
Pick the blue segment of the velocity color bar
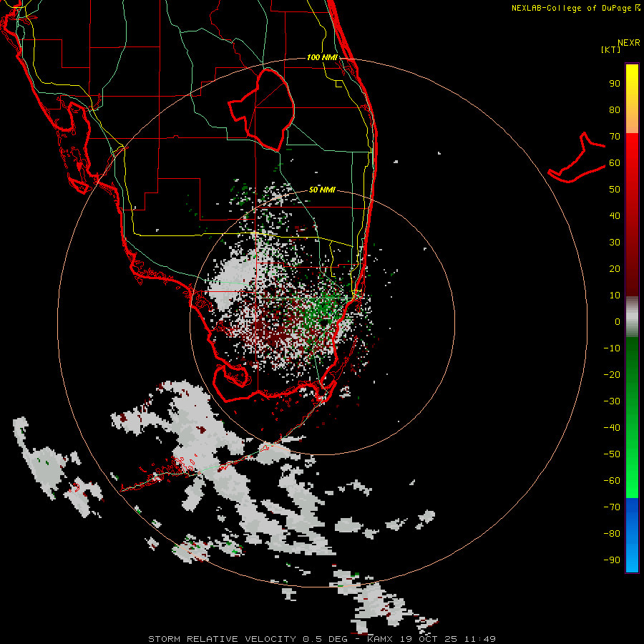coord(632,535)
